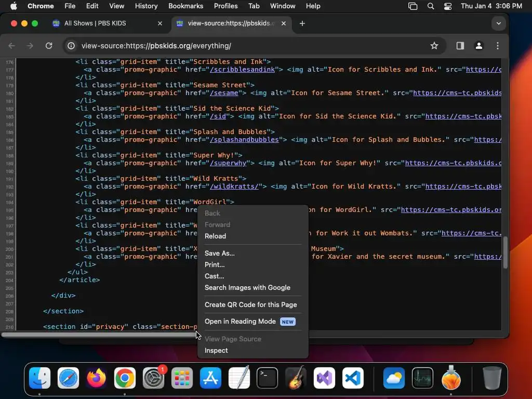Image resolution: width=532 pixels, height=399 pixels.
Task: Click the site info icon in address bar
Action: tap(71, 46)
